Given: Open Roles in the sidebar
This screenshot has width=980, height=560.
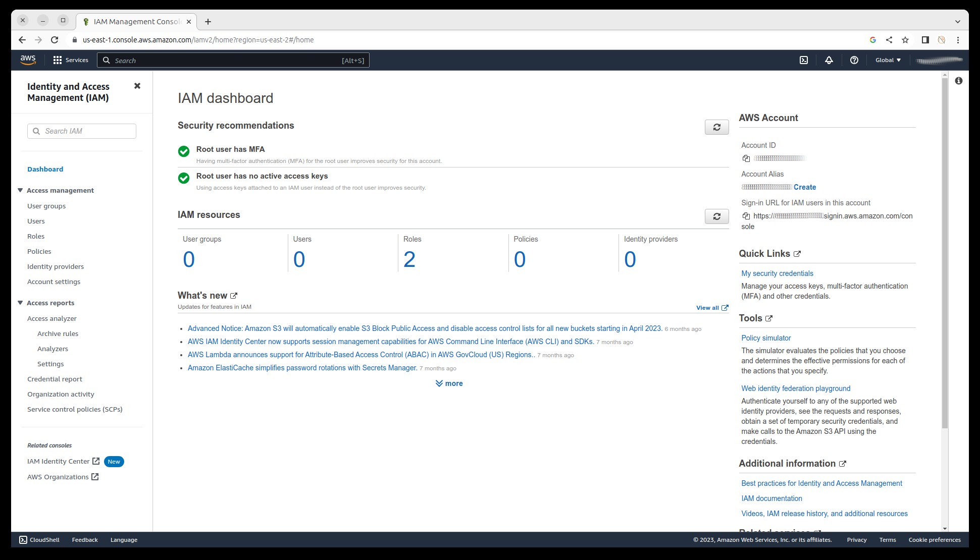Looking at the screenshot, I should click(x=36, y=236).
